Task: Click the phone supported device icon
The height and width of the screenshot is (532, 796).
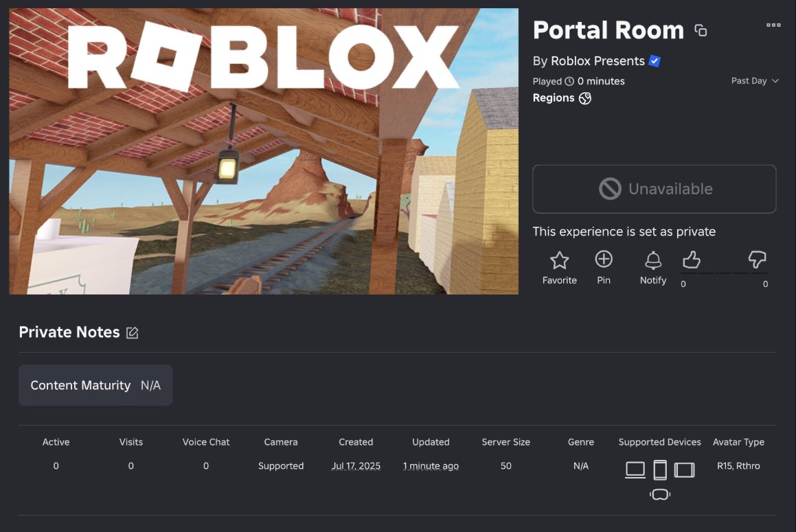Action: pyautogui.click(x=660, y=470)
